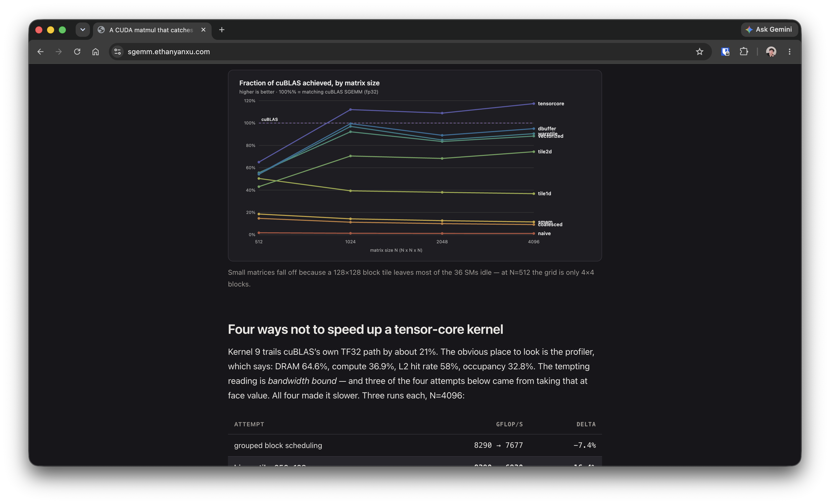Open the Chrome profile avatar
Viewport: 830px width, 504px height.
[771, 52]
